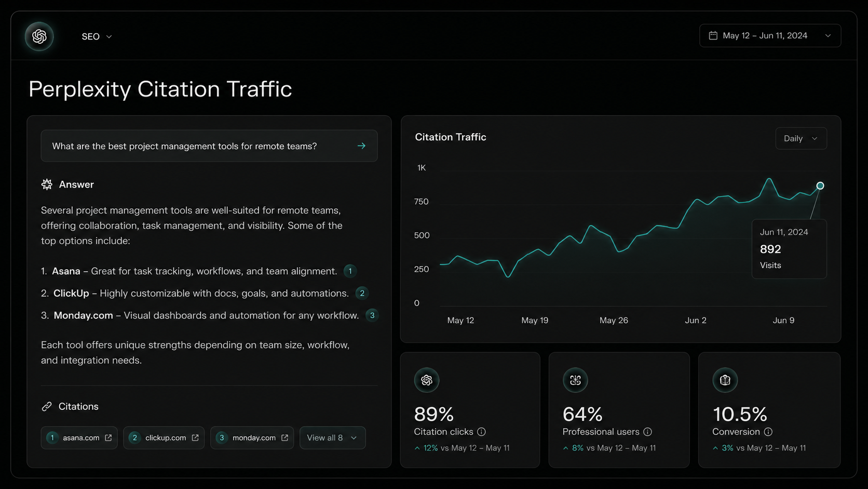868x489 pixels.
Task: Click the 89% citation clicks value
Action: click(x=434, y=414)
